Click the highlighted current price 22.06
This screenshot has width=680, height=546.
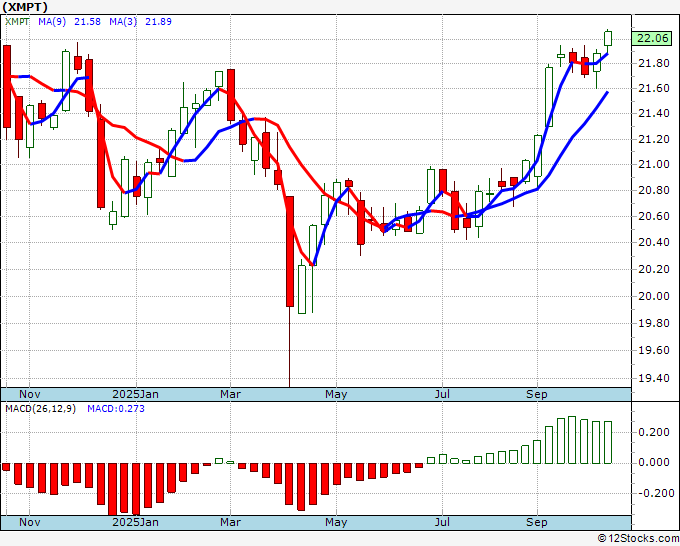(653, 38)
